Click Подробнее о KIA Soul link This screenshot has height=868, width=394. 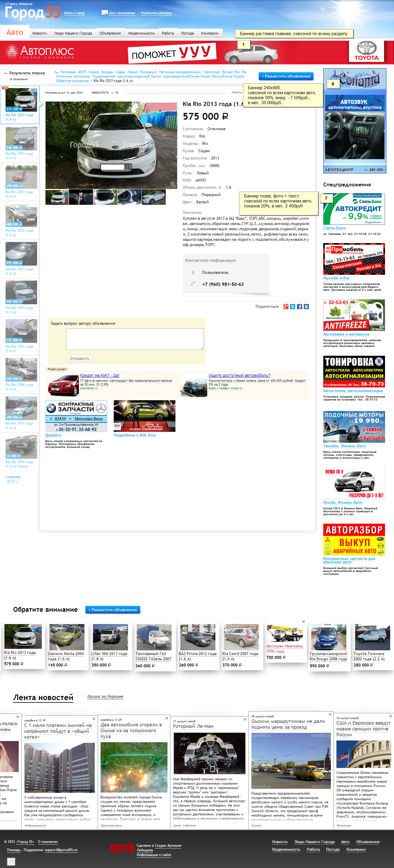135,435
